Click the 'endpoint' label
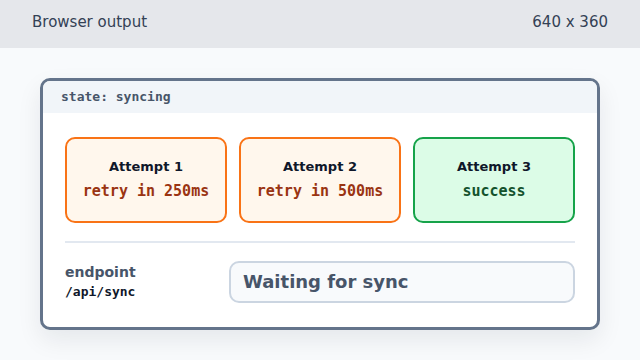This screenshot has height=360, width=640. (100, 272)
